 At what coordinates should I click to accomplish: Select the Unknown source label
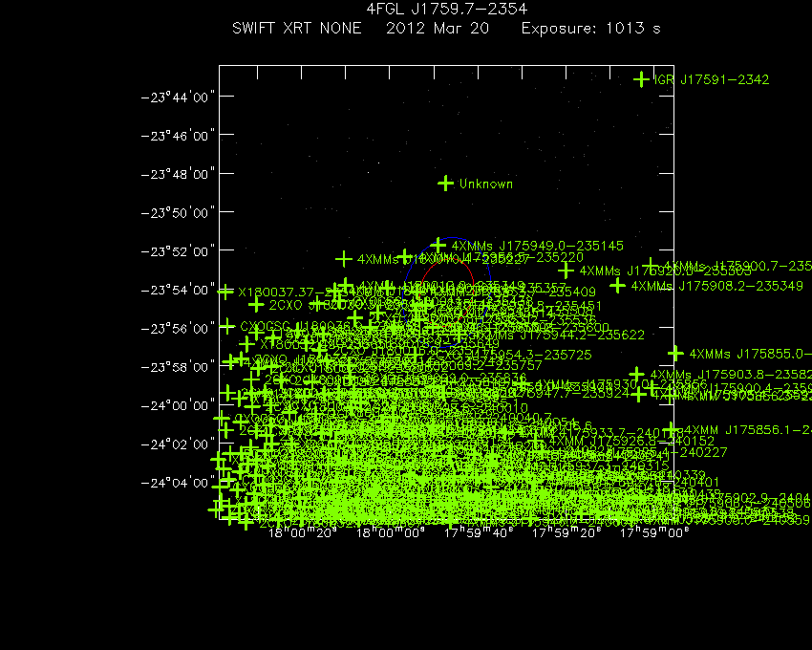point(485,184)
